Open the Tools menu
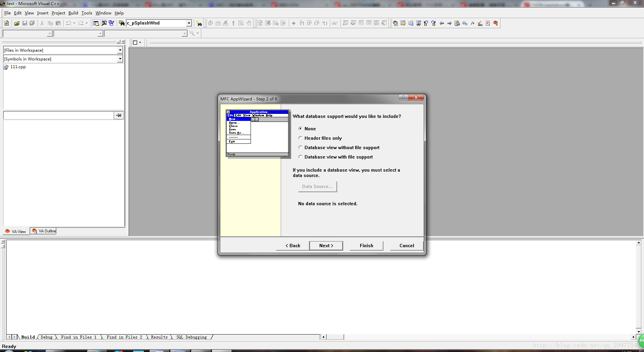Image resolution: width=644 pixels, height=352 pixels. coord(87,13)
